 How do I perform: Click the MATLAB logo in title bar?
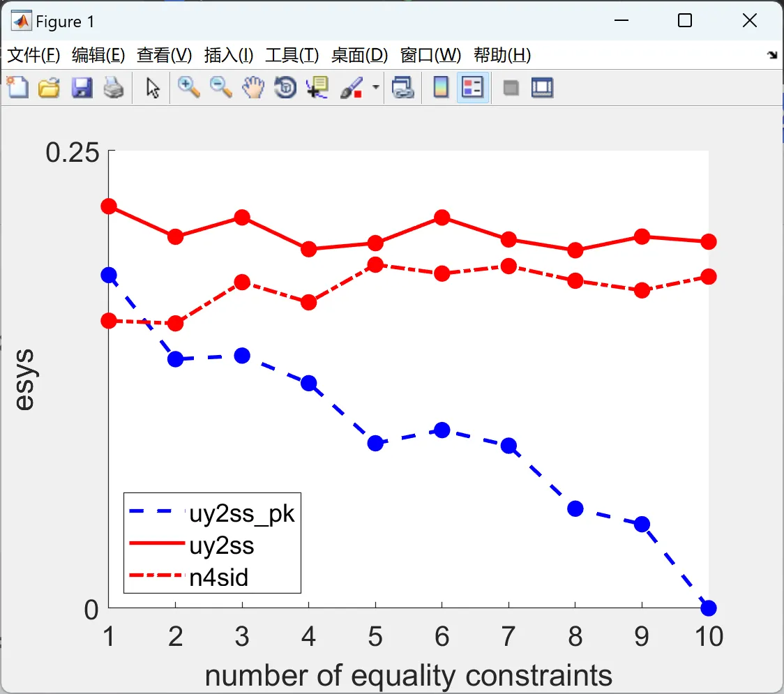21,21
